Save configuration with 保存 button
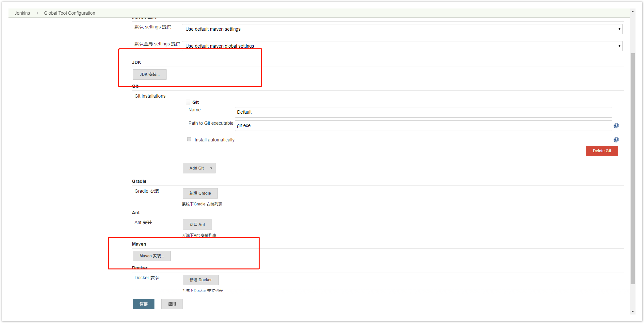 [144, 304]
